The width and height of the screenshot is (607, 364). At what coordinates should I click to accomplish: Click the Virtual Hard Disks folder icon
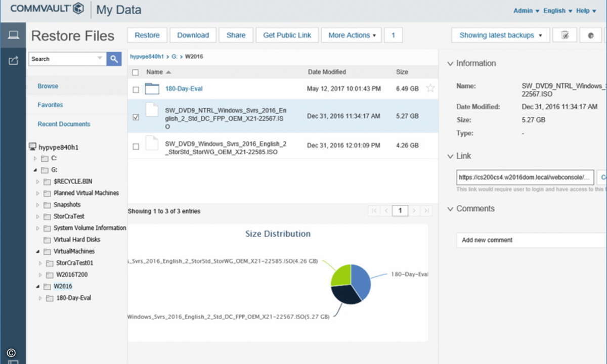(x=47, y=240)
